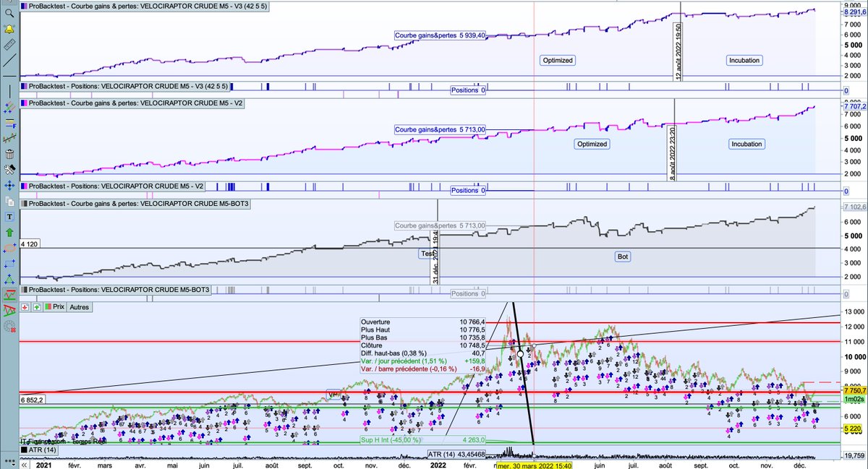Click the Bot annotation in BOT3 panel
Screen dimensions: 868x469
coord(622,256)
